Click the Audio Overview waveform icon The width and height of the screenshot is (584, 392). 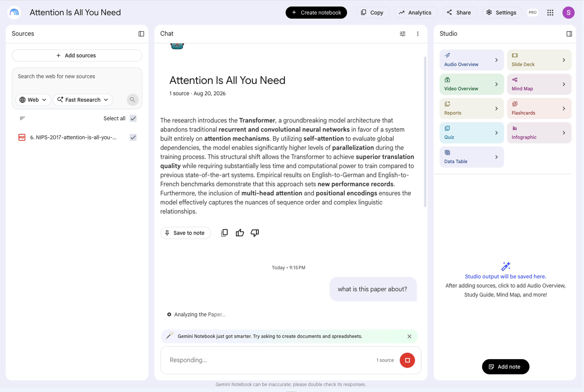pos(447,55)
